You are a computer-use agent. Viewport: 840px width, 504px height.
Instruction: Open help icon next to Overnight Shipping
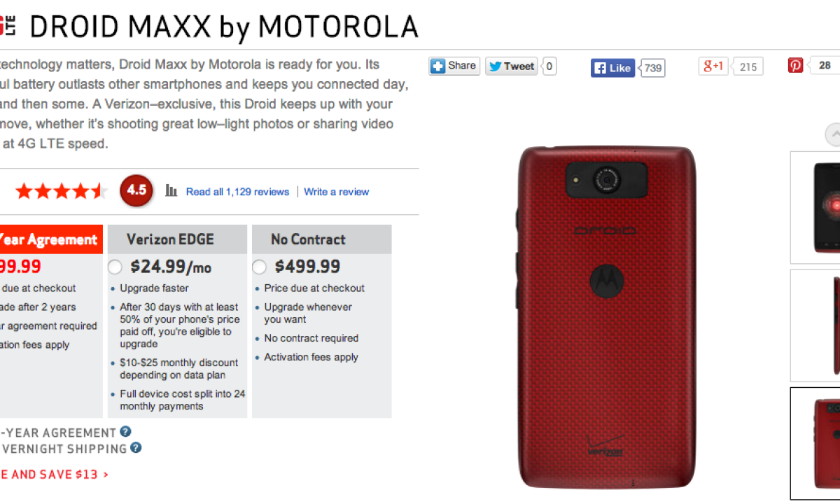136,448
